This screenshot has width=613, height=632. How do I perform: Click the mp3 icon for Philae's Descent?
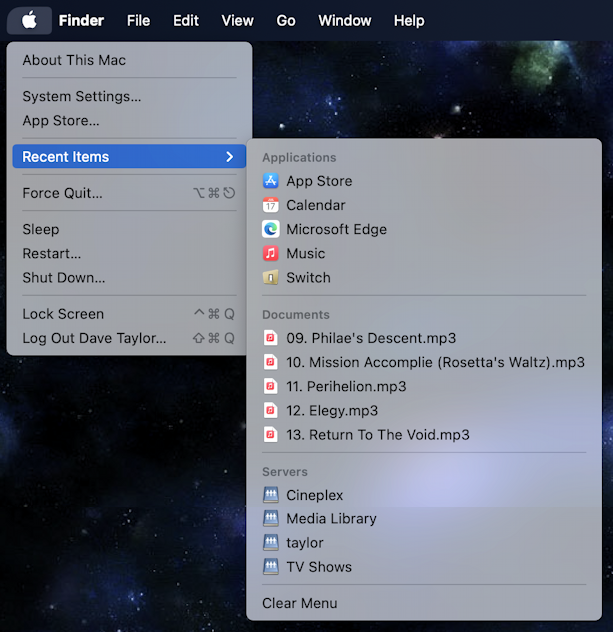pyautogui.click(x=270, y=338)
